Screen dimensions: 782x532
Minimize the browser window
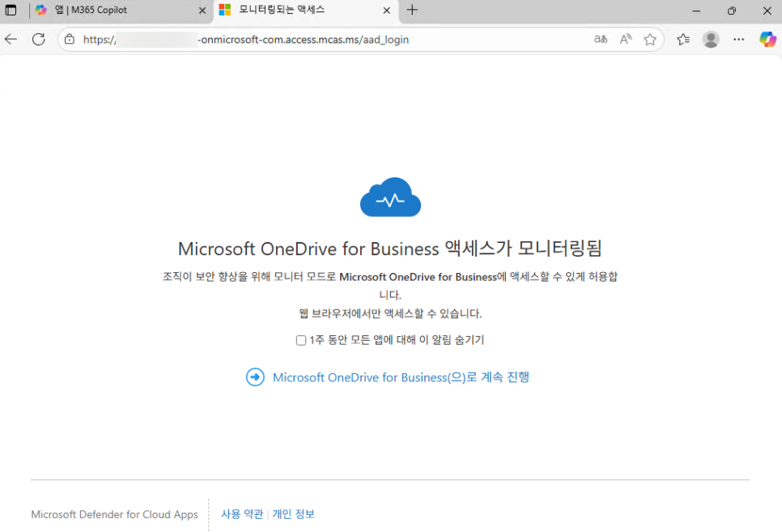point(696,11)
